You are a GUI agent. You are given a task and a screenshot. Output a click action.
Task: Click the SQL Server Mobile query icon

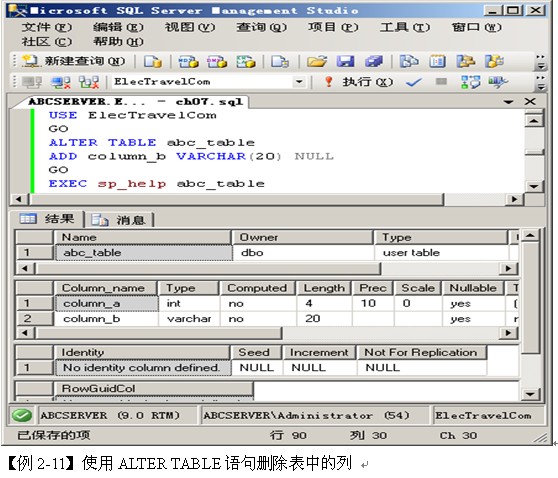coord(280,62)
